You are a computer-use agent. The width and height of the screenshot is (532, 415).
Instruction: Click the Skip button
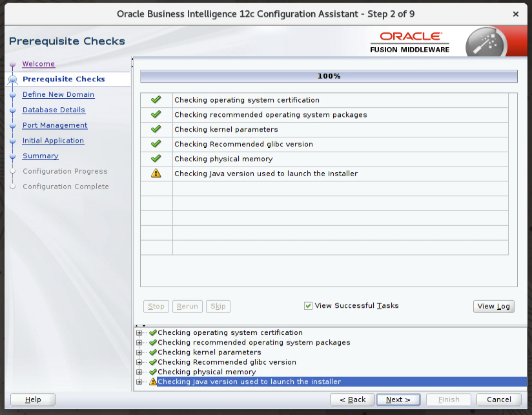point(218,306)
